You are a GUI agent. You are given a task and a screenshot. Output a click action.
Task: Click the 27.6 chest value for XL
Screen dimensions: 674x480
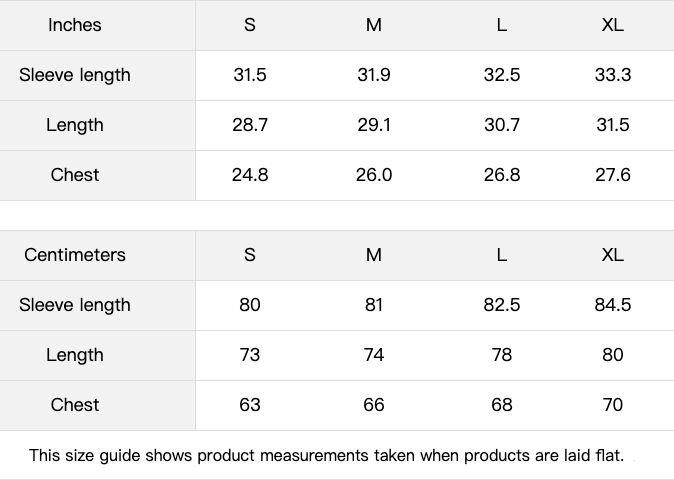(x=613, y=175)
